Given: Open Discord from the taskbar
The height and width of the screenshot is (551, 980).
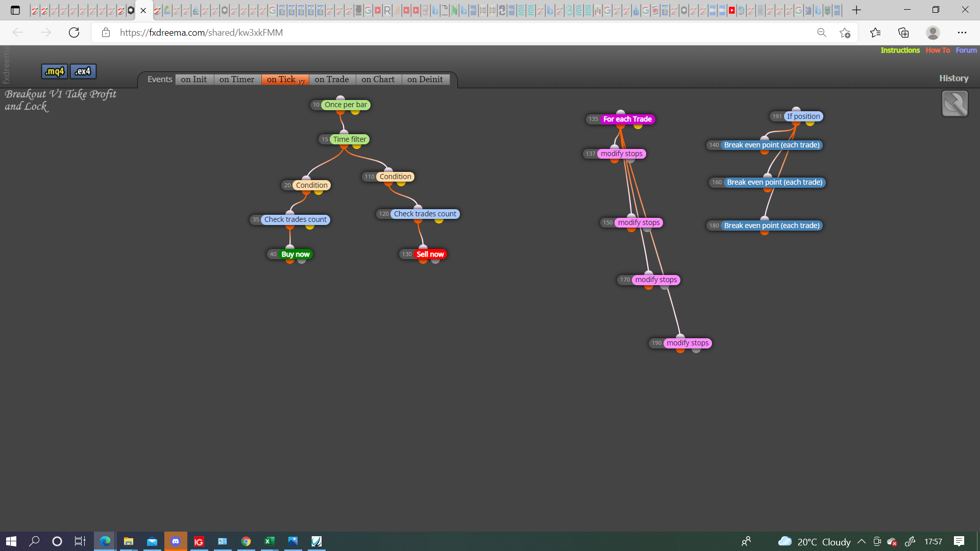Looking at the screenshot, I should (176, 541).
